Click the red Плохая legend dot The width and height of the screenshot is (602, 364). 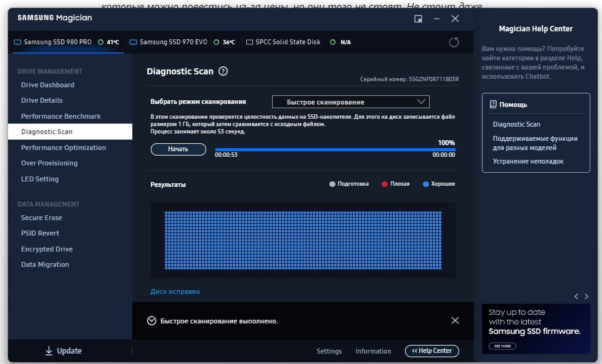coord(384,184)
